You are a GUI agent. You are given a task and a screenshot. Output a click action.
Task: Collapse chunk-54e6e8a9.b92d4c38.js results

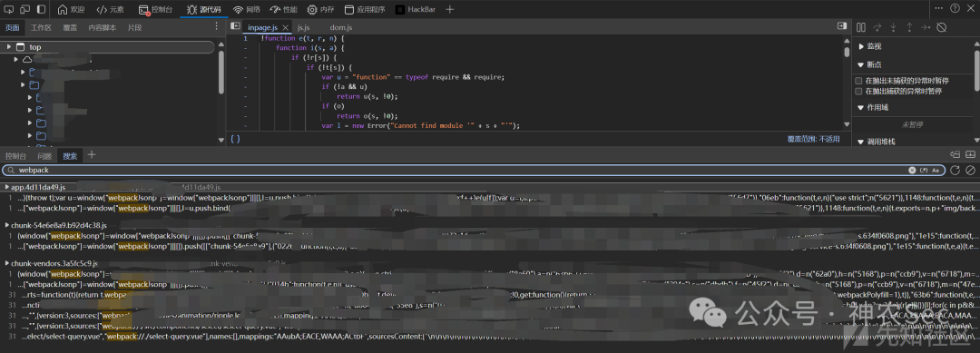(7, 225)
